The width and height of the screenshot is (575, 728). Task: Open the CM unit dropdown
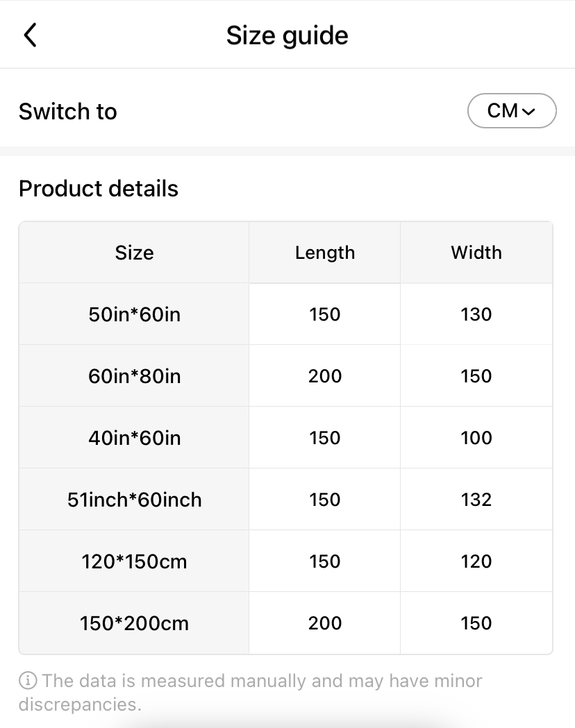point(512,111)
